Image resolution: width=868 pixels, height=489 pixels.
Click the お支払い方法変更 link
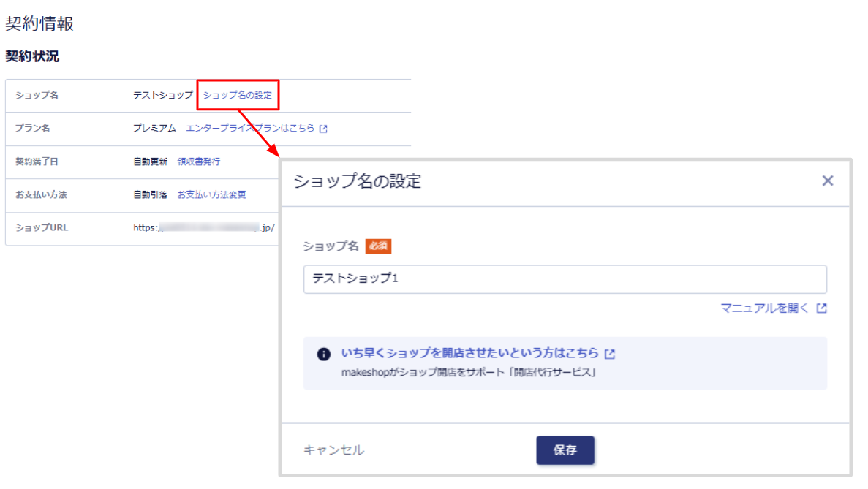click(x=211, y=195)
